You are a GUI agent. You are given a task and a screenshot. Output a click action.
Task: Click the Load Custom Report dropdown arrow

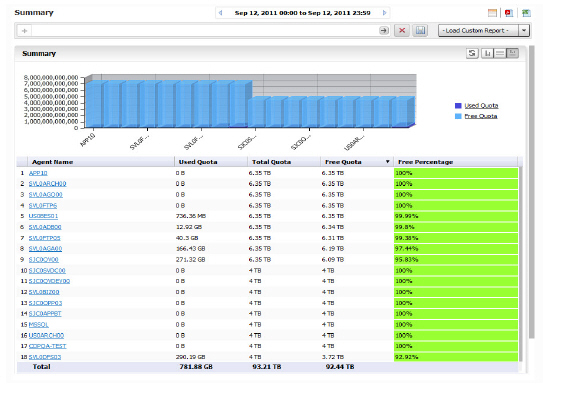[524, 30]
